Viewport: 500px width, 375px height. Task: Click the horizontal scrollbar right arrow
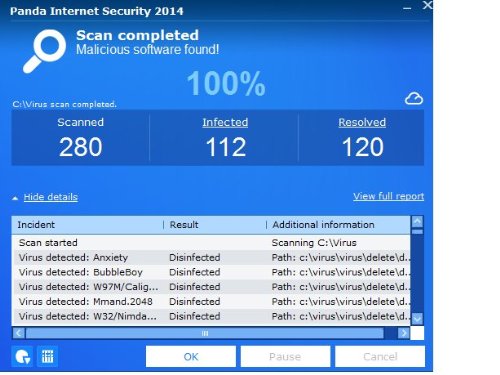click(404, 333)
